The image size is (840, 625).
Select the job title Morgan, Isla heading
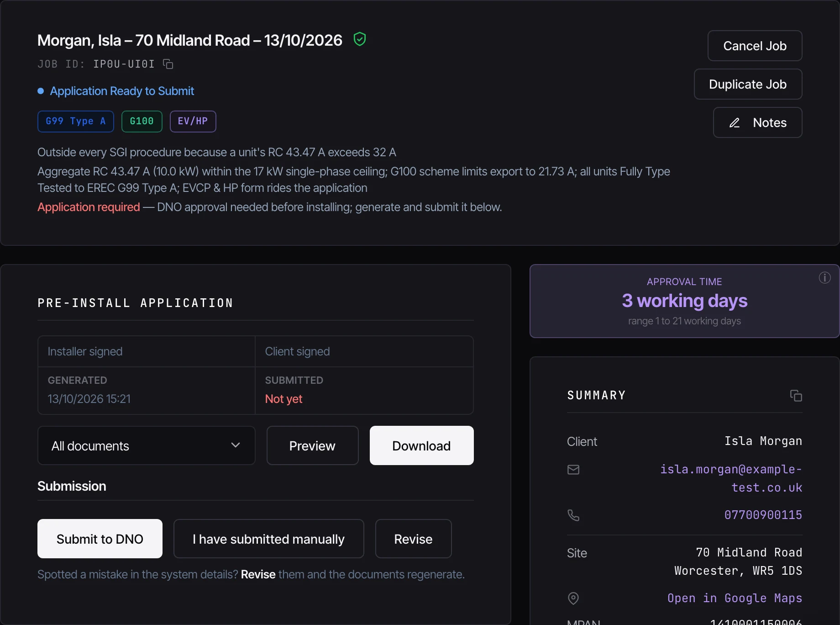189,40
